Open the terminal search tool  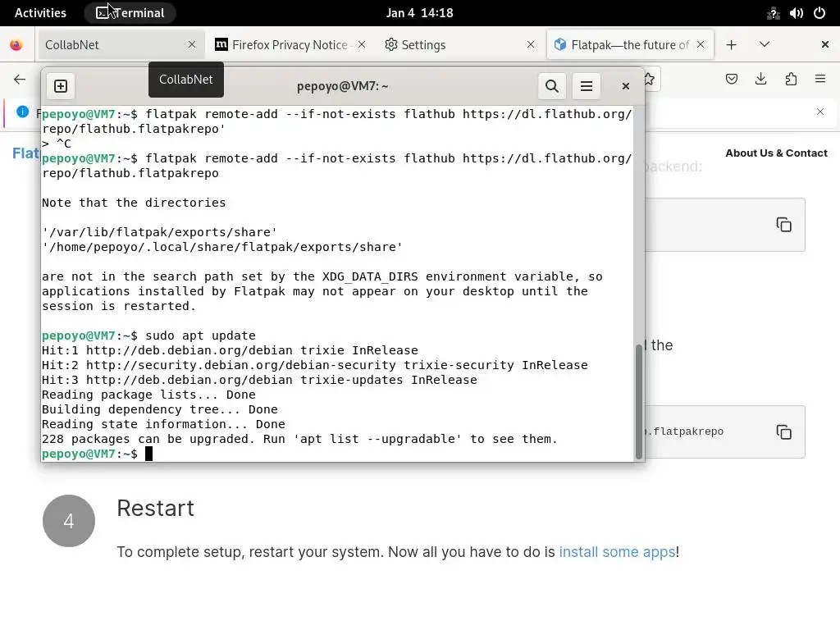[x=552, y=86]
